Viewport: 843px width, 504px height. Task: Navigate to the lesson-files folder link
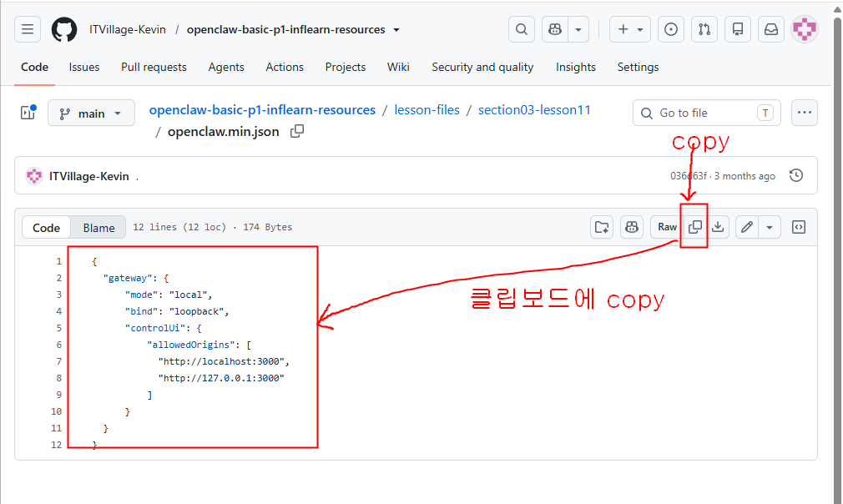tap(427, 109)
